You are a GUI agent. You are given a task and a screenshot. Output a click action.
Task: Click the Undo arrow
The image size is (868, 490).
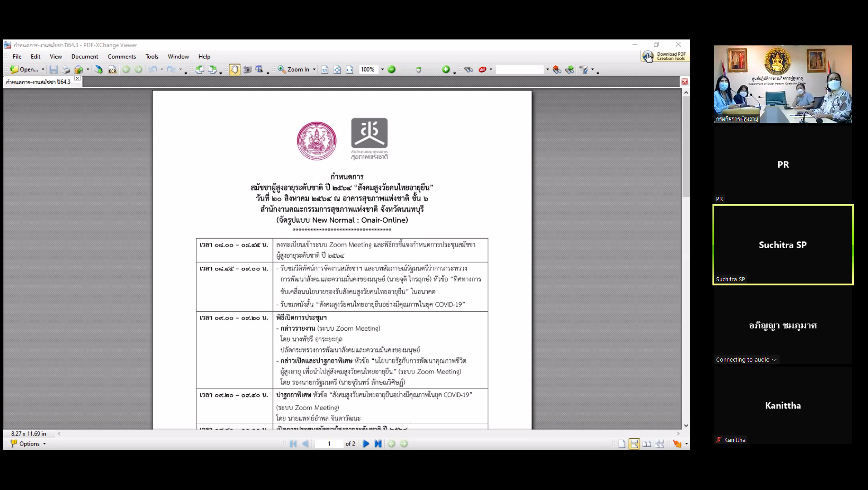click(x=153, y=69)
